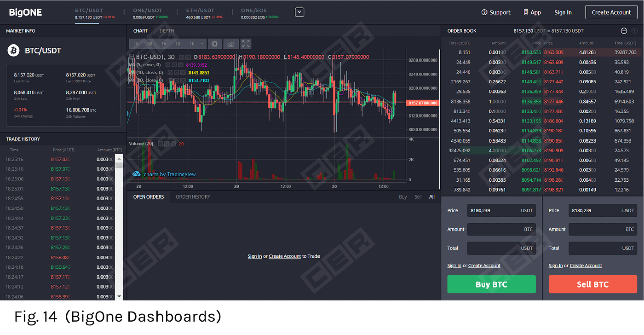Click trade history row at 18:24:22
This screenshot has width=644, height=335.
click(59, 258)
